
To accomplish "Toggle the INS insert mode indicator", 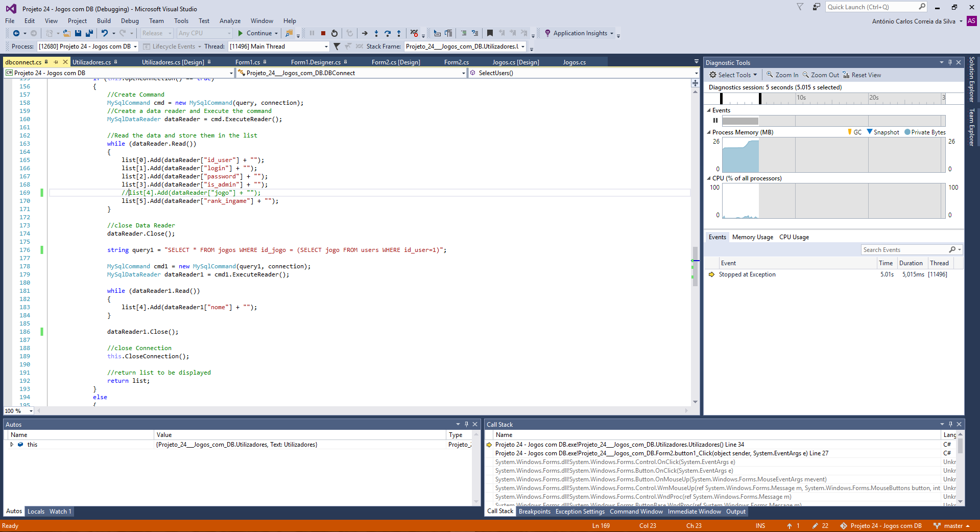I will 760,526.
